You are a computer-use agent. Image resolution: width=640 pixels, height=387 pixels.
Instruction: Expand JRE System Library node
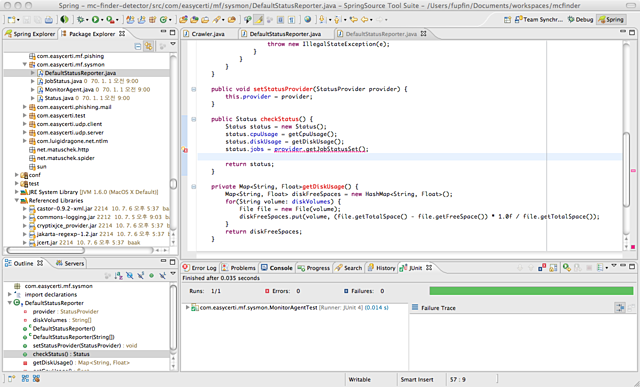(x=16, y=192)
